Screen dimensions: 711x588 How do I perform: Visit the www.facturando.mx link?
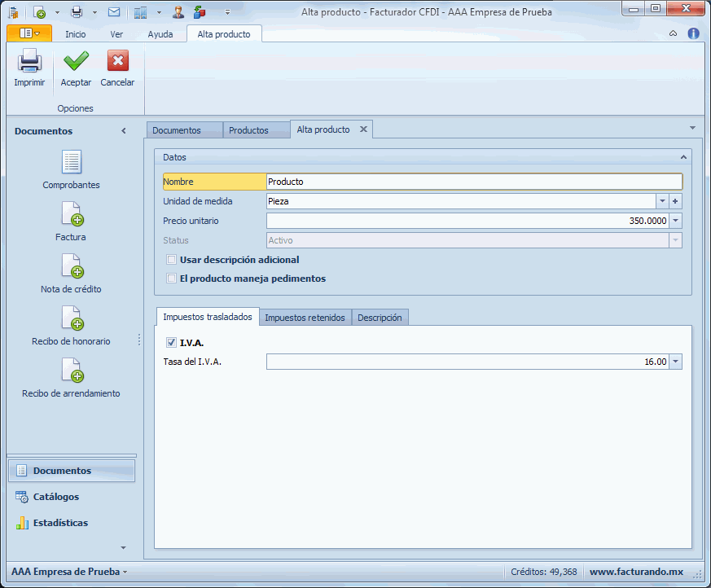click(x=636, y=572)
